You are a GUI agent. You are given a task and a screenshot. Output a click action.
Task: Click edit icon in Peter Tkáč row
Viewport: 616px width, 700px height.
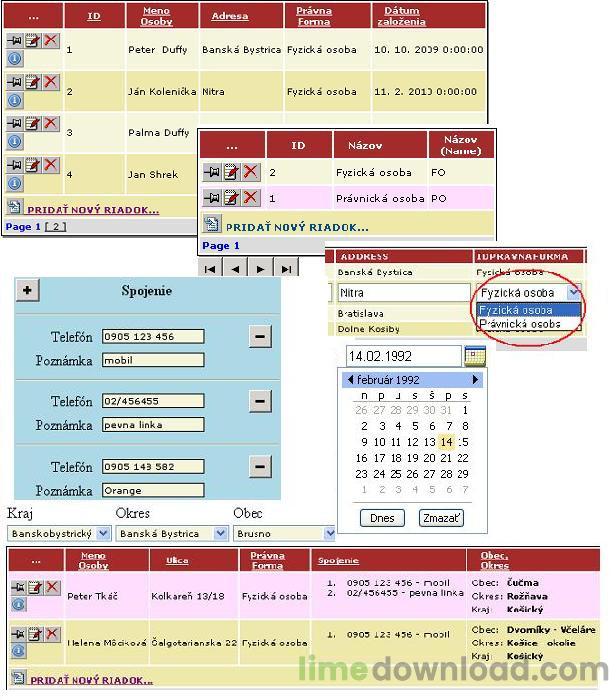(x=35, y=587)
